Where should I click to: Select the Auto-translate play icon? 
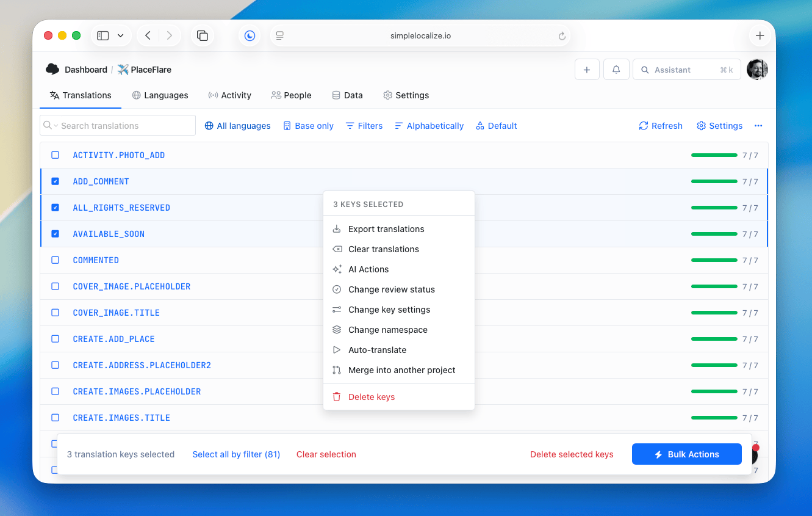pos(337,350)
